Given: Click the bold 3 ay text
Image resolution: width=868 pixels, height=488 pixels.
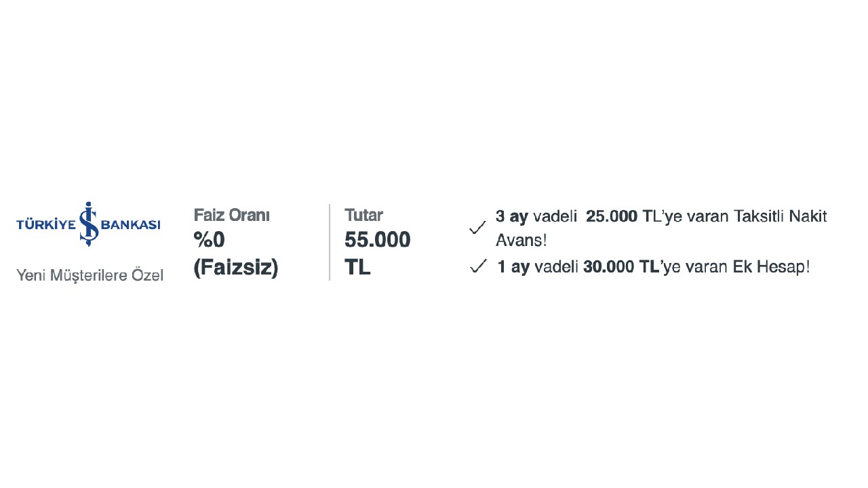Looking at the screenshot, I should pos(512,217).
